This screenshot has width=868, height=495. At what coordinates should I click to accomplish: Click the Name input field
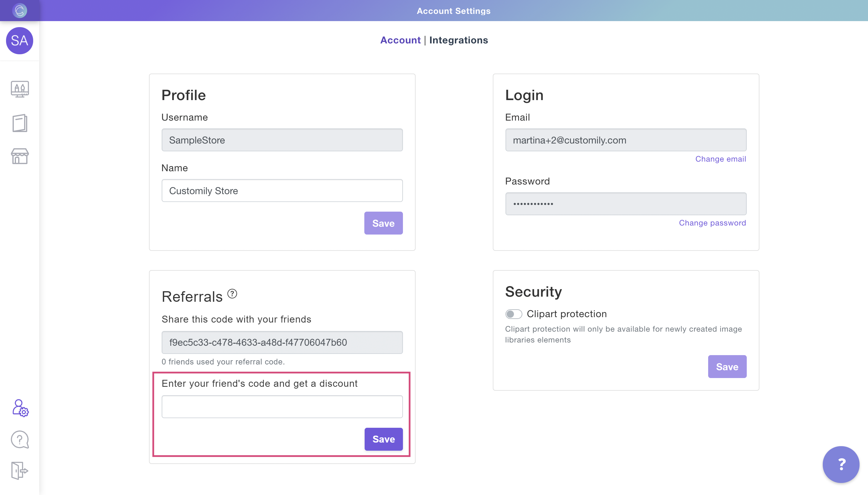[x=282, y=191]
